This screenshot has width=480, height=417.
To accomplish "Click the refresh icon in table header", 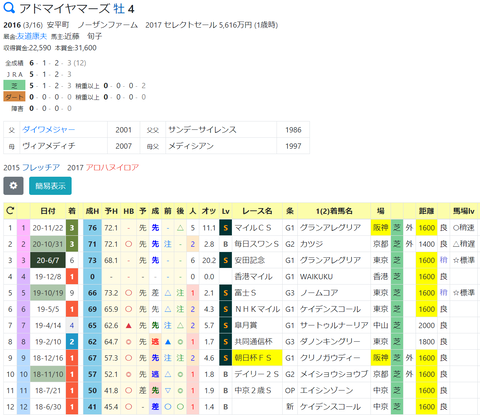I will pos(10,211).
